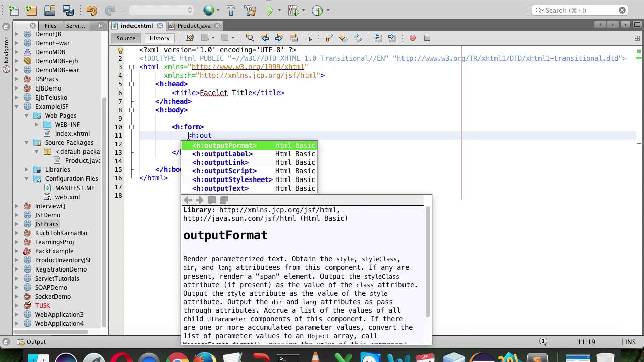Click Shift Line Left icon
The height and width of the screenshot is (362, 644).
coord(378,38)
